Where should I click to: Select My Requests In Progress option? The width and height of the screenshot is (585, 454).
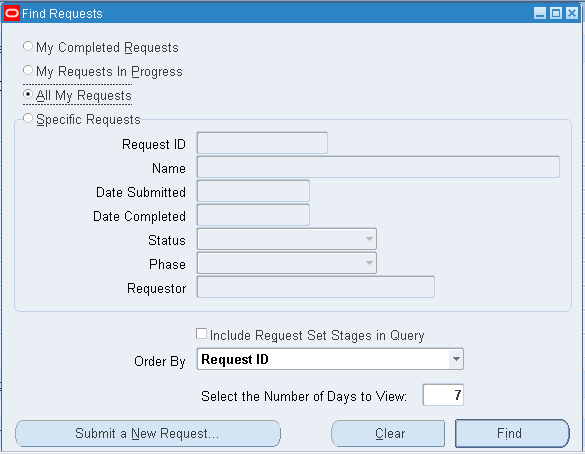click(x=28, y=70)
